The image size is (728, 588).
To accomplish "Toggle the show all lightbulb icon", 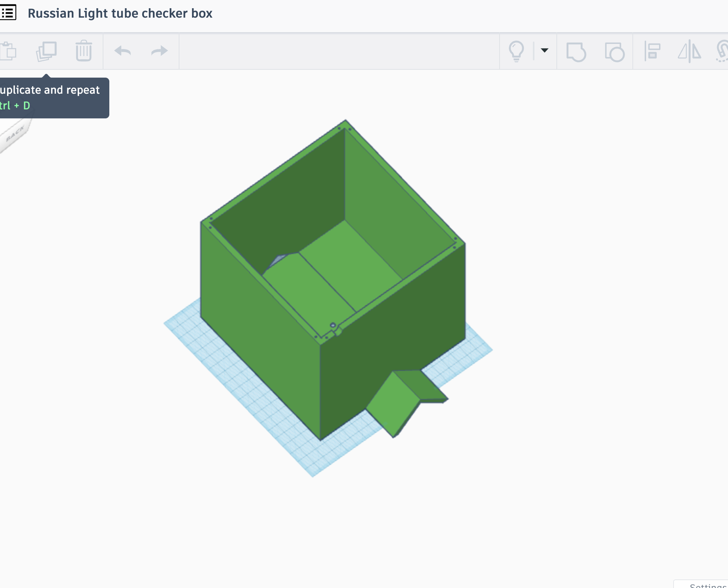I will coord(516,51).
